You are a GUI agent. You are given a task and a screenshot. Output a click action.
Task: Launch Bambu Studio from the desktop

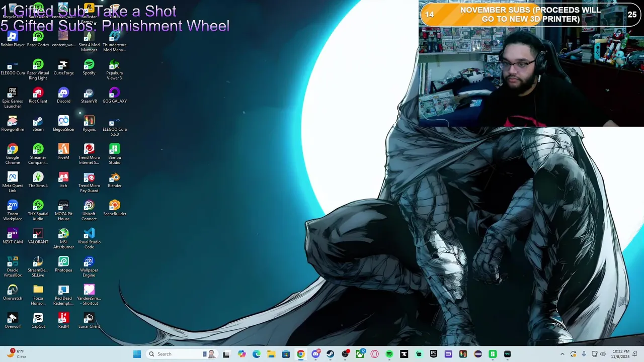tap(115, 155)
